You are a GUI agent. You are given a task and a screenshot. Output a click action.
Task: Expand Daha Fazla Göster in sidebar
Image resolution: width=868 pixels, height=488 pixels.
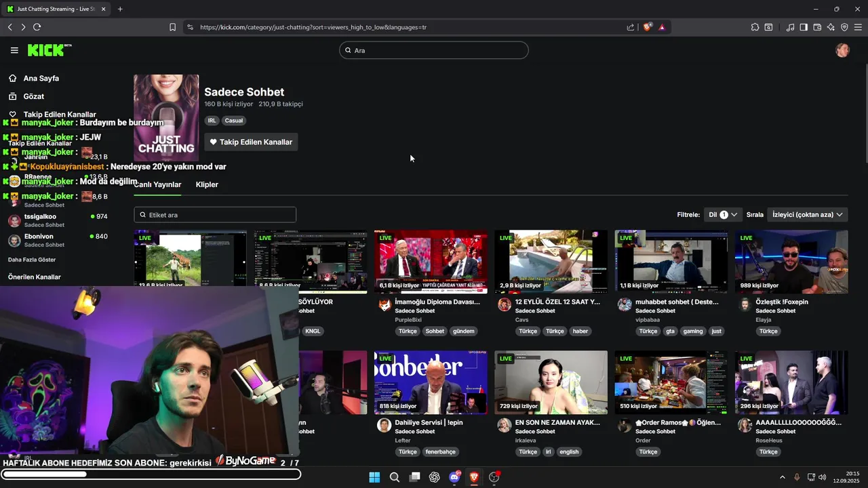[x=32, y=260]
